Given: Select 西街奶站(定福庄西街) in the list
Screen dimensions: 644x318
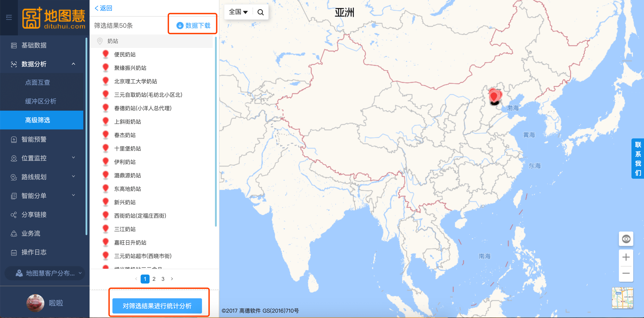Looking at the screenshot, I should pyautogui.click(x=140, y=216).
